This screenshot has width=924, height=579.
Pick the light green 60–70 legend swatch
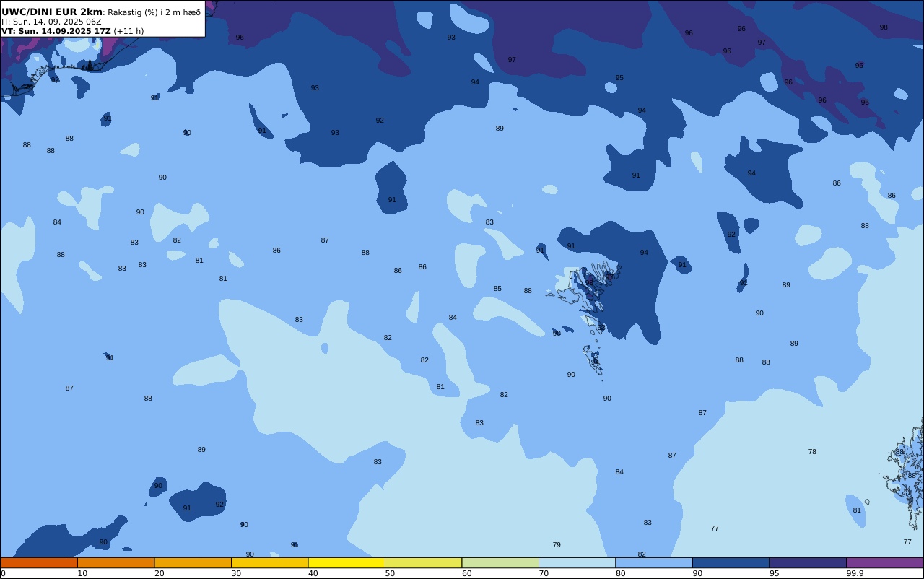coord(500,562)
